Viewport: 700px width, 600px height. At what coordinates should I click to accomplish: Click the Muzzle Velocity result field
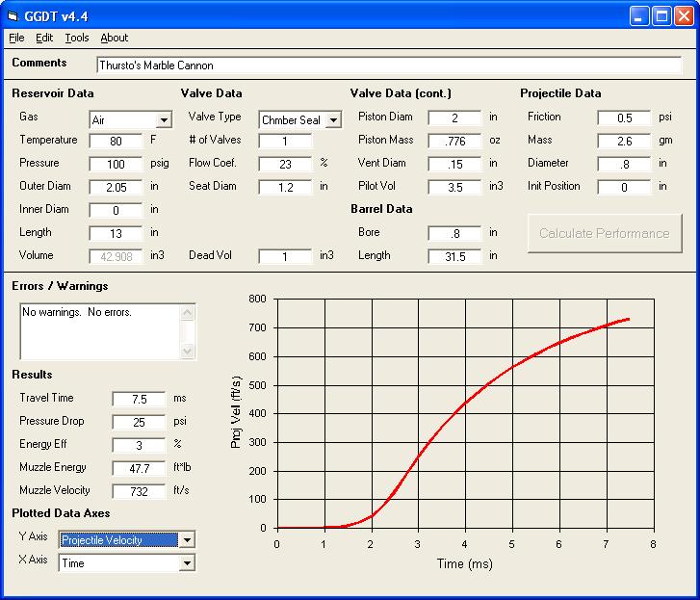pos(139,491)
